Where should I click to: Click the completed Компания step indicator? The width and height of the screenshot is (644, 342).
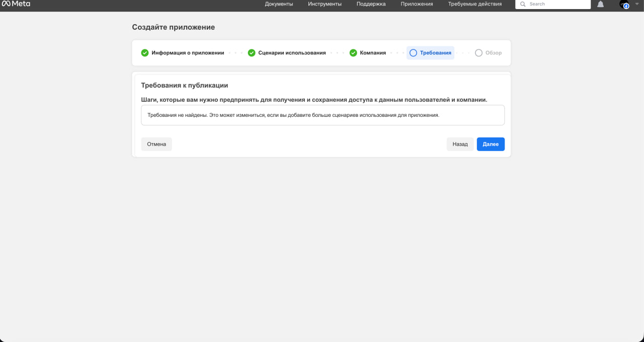pyautogui.click(x=353, y=52)
